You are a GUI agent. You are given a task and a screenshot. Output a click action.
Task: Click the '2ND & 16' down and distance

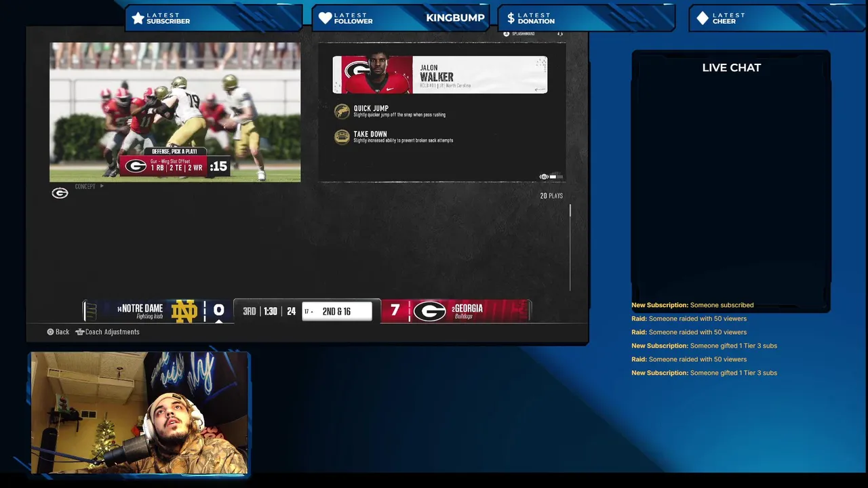[336, 311]
